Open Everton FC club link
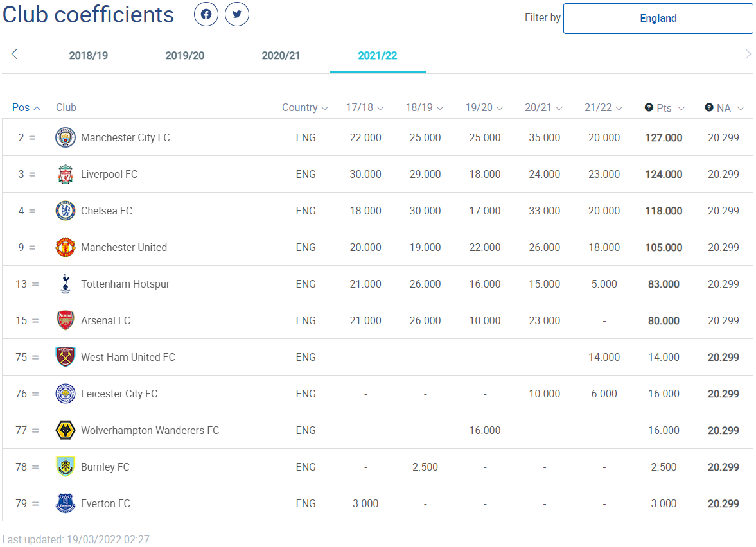 (105, 503)
